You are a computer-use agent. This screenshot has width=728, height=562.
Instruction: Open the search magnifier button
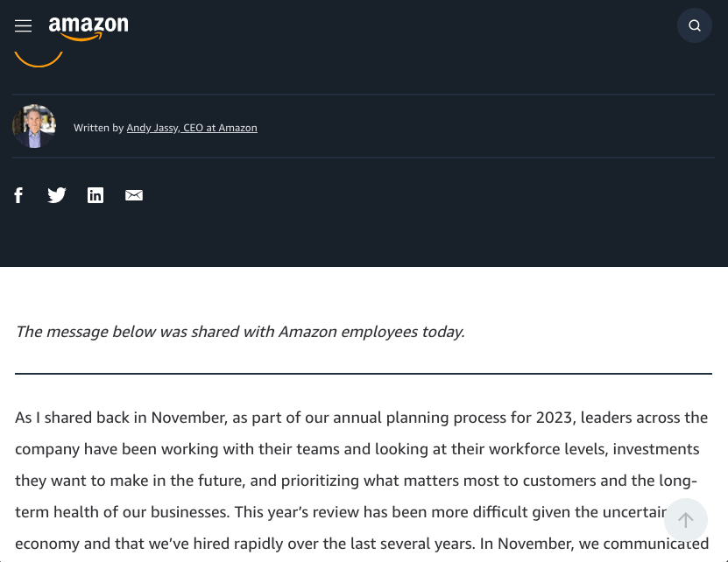(695, 26)
